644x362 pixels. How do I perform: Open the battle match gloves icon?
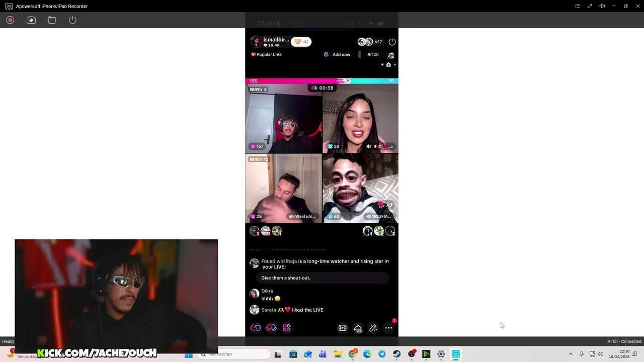tap(271, 328)
